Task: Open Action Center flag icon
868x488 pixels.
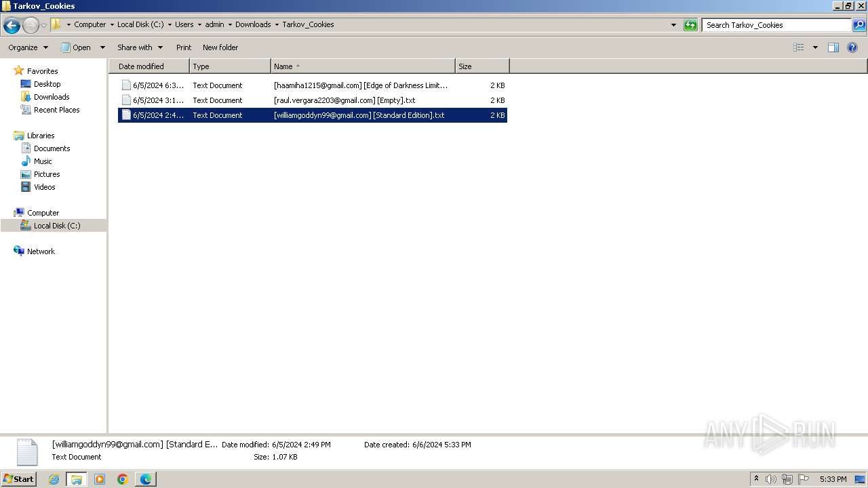Action: click(x=804, y=479)
